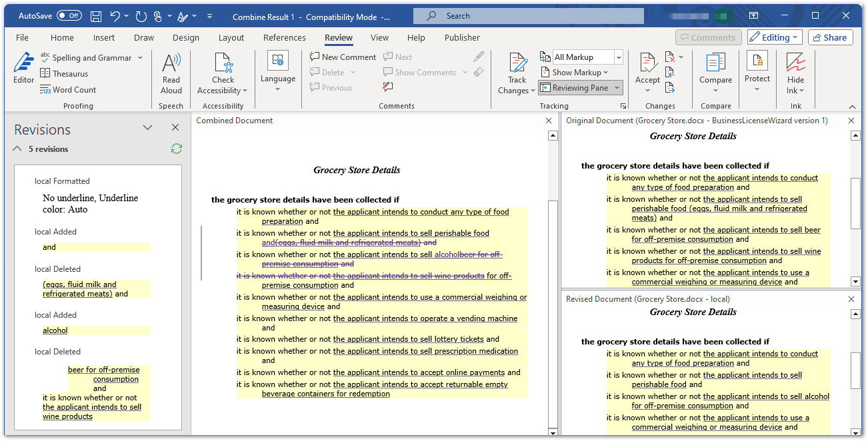
Task: Open the File tab
Action: (x=22, y=38)
